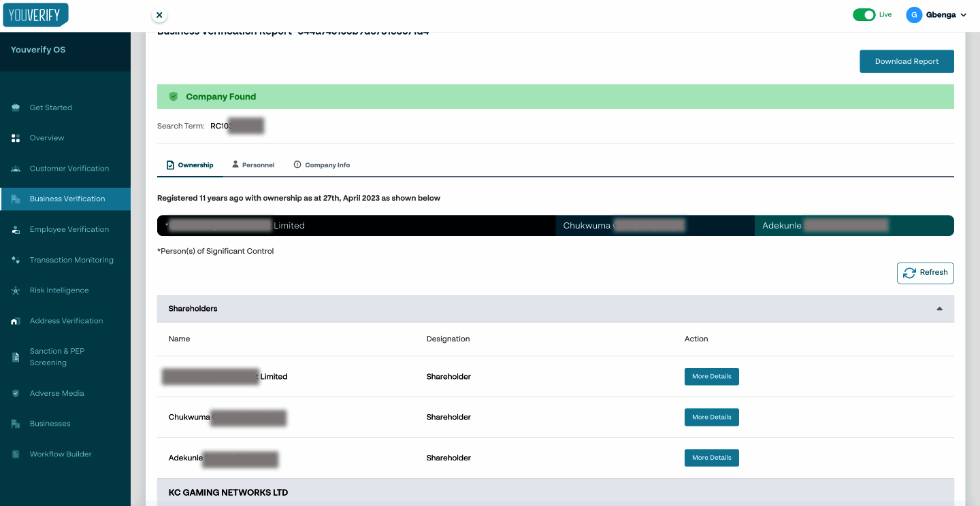Click the Address Verification home icon
This screenshot has height=506, width=980.
pyautogui.click(x=16, y=321)
